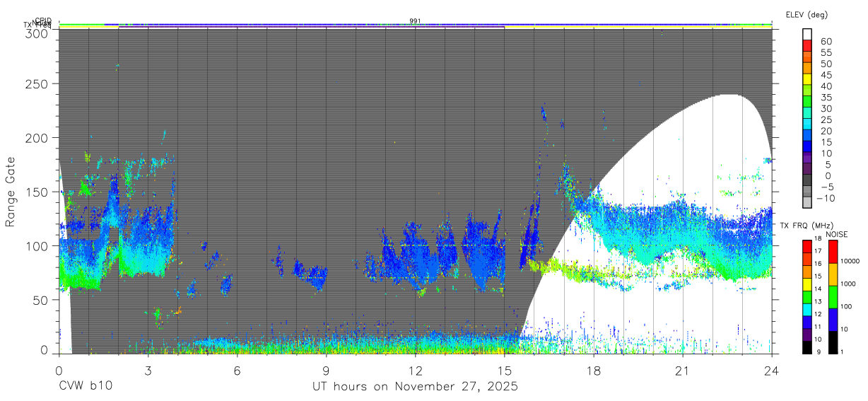868x401 pixels.
Task: Click the 40 label on ELEV scale
Action: 826,86
